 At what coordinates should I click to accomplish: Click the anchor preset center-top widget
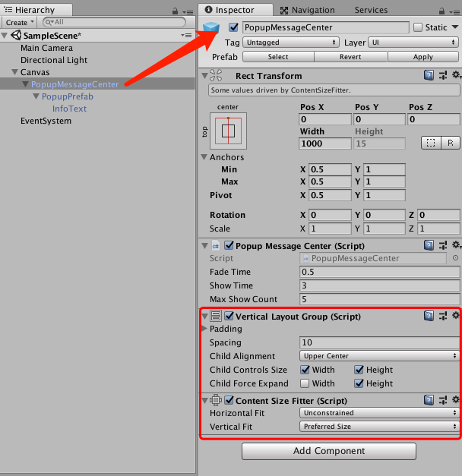(x=228, y=131)
